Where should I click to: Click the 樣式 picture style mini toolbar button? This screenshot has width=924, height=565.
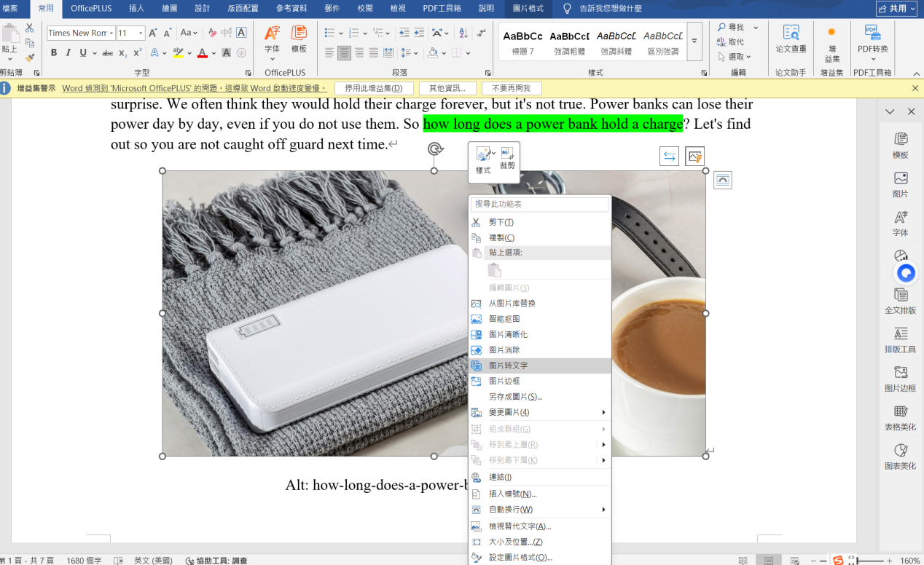pos(483,160)
